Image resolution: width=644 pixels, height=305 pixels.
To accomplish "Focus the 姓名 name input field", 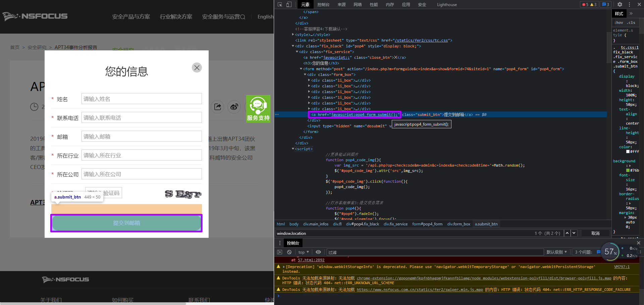I will (142, 99).
